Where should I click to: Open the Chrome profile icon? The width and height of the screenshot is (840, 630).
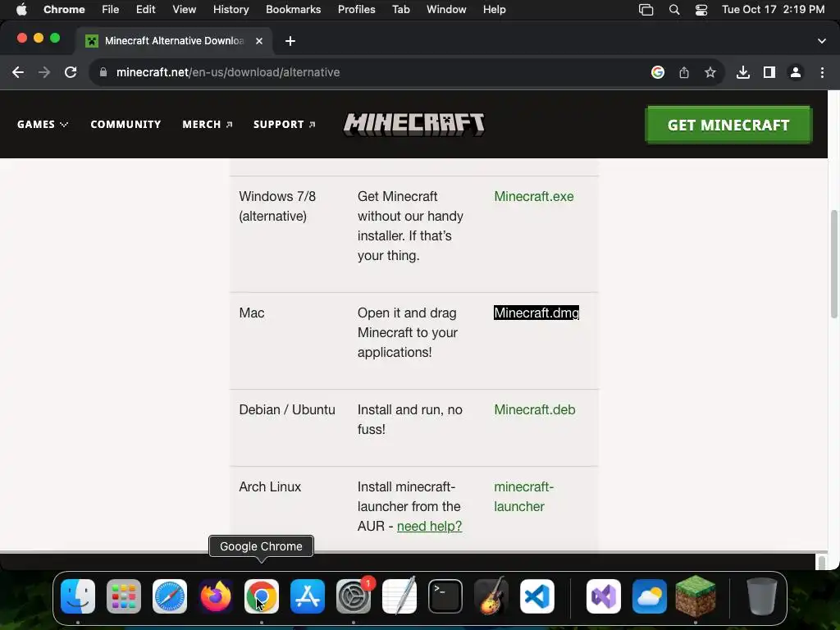[x=796, y=72]
